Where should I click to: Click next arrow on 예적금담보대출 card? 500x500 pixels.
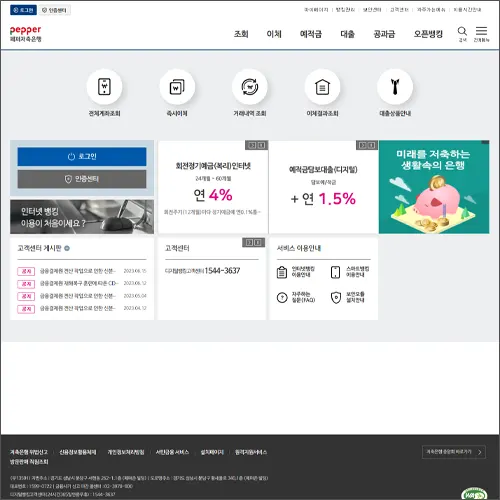[x=372, y=145]
